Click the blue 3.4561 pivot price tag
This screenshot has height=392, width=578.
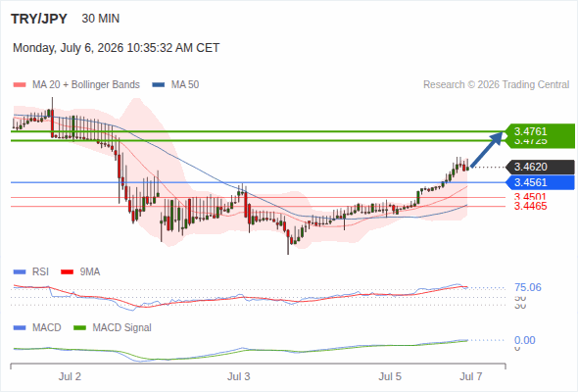click(540, 182)
